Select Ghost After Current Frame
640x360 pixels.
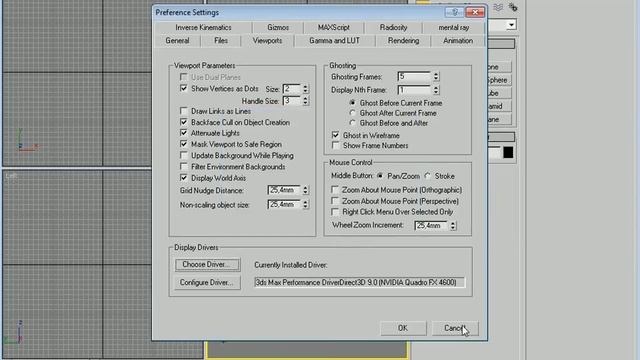pos(353,113)
